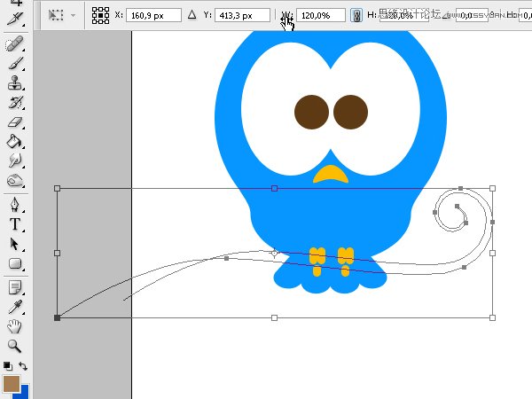This screenshot has height=399, width=532.
Task: Click the X position input field
Action: [x=153, y=15]
